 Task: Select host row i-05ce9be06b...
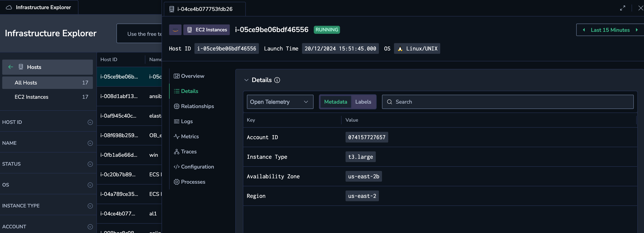[x=129, y=77]
